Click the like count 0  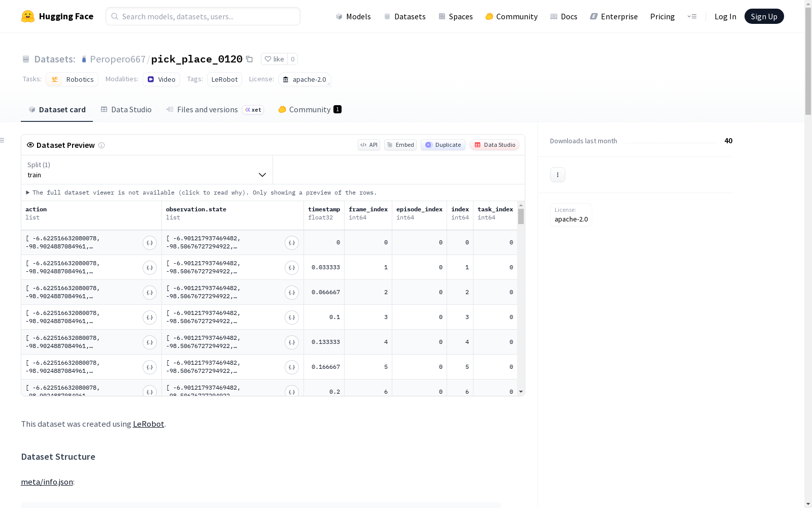coord(293,59)
